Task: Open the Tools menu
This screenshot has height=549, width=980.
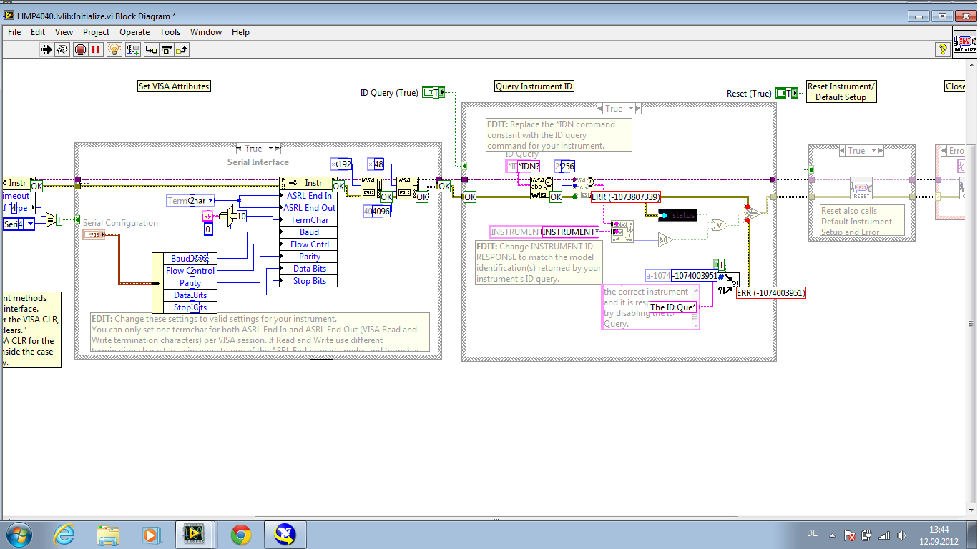Action: [170, 32]
